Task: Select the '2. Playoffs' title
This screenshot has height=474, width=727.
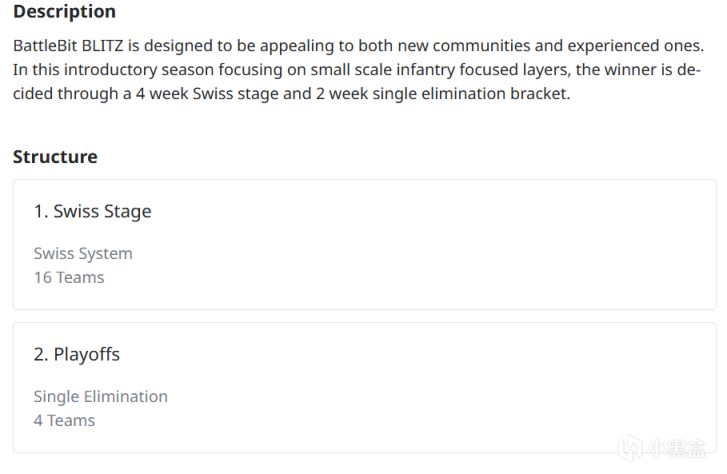Action: point(77,354)
